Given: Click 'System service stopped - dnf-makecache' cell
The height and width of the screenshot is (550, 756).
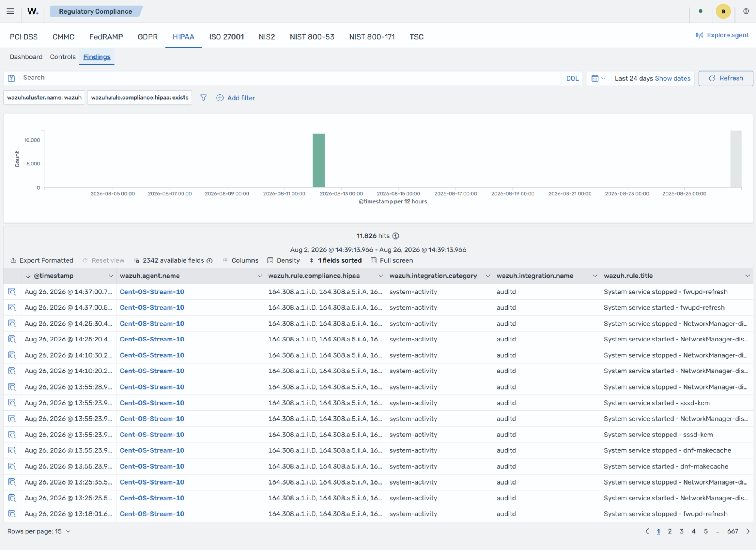Looking at the screenshot, I should point(668,450).
